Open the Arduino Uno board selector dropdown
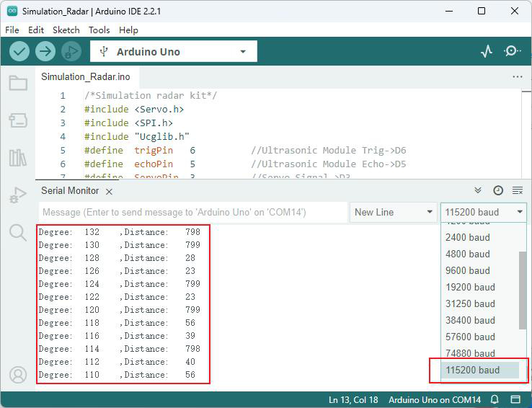This screenshot has height=408, width=532. [174, 52]
